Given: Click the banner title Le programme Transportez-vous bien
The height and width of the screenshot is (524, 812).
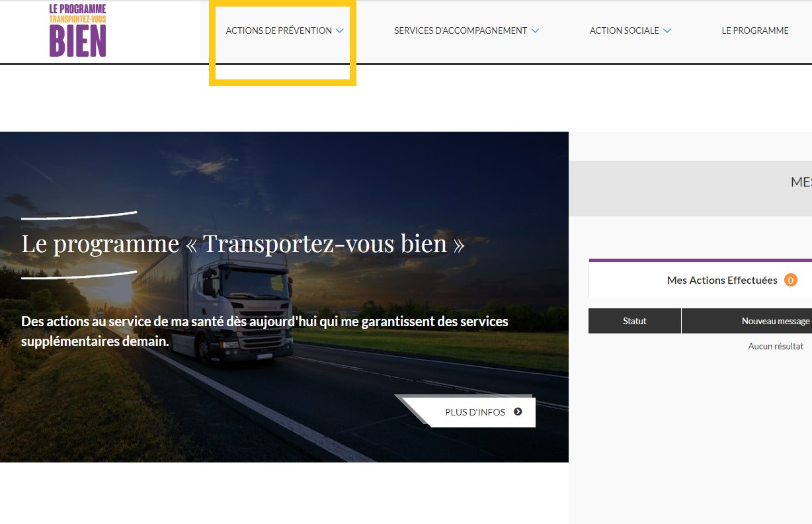Looking at the screenshot, I should [243, 243].
